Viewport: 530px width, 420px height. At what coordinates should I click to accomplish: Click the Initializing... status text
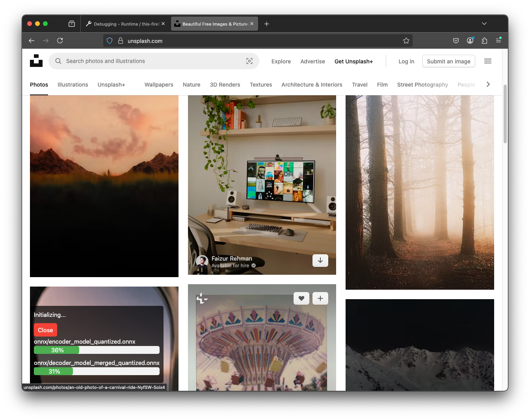50,315
